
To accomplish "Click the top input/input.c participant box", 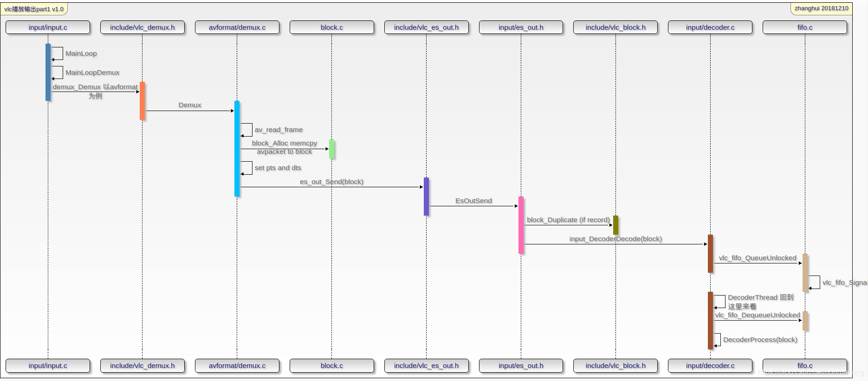I will 48,27.
